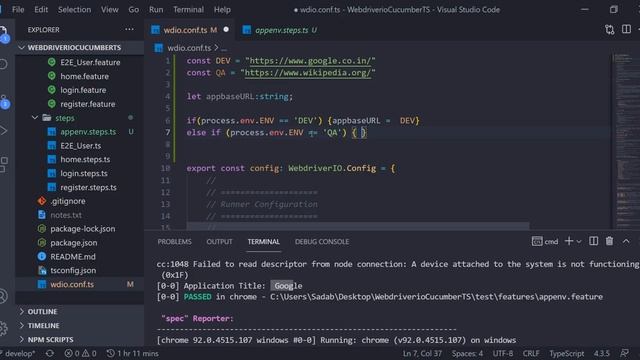The height and width of the screenshot is (360, 640).
Task: Open Explorer more actions ellipsis
Action: point(129,29)
